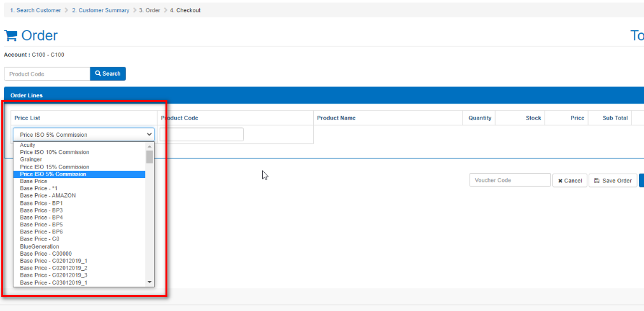Image resolution: width=644 pixels, height=311 pixels.
Task: Cancel the order
Action: click(570, 181)
